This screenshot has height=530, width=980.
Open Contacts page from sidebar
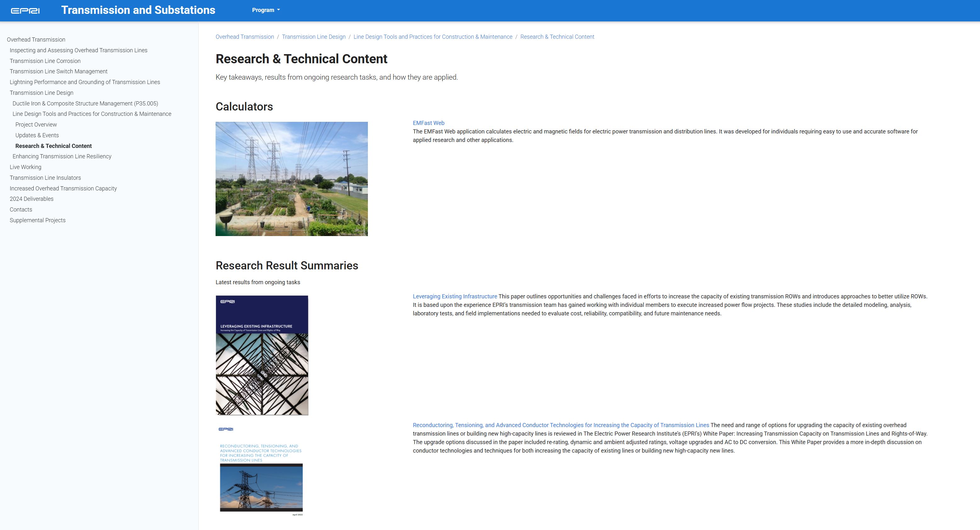click(20, 210)
